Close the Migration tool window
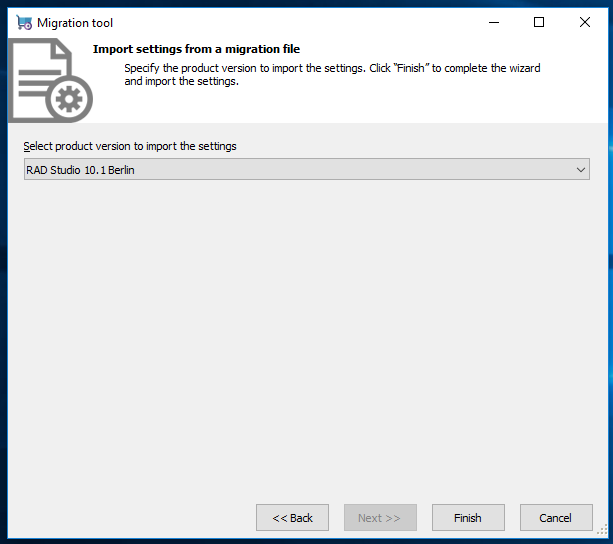This screenshot has width=613, height=544. pyautogui.click(x=585, y=22)
